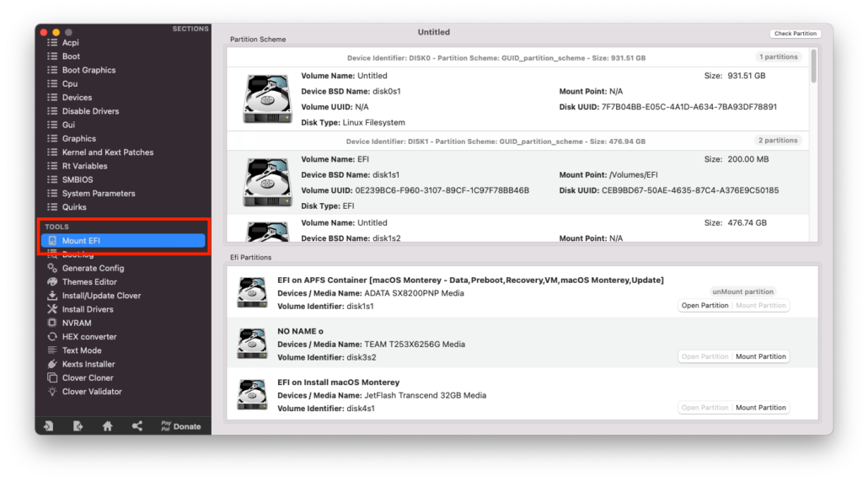Click the NVRAM chip icon
The height and width of the screenshot is (481, 868).
pyautogui.click(x=52, y=323)
